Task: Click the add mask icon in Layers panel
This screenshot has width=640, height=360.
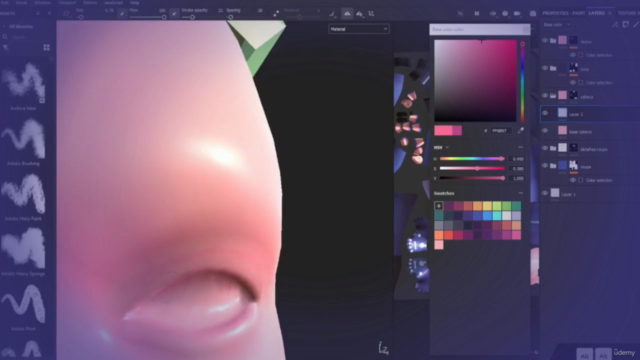Action: tap(626, 25)
